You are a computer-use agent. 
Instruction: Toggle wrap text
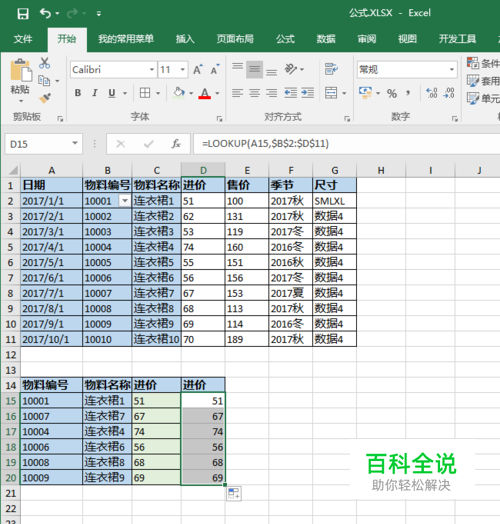pyautogui.click(x=331, y=69)
